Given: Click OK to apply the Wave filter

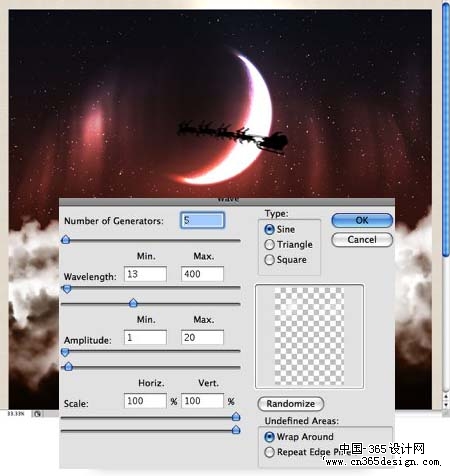Looking at the screenshot, I should click(362, 220).
